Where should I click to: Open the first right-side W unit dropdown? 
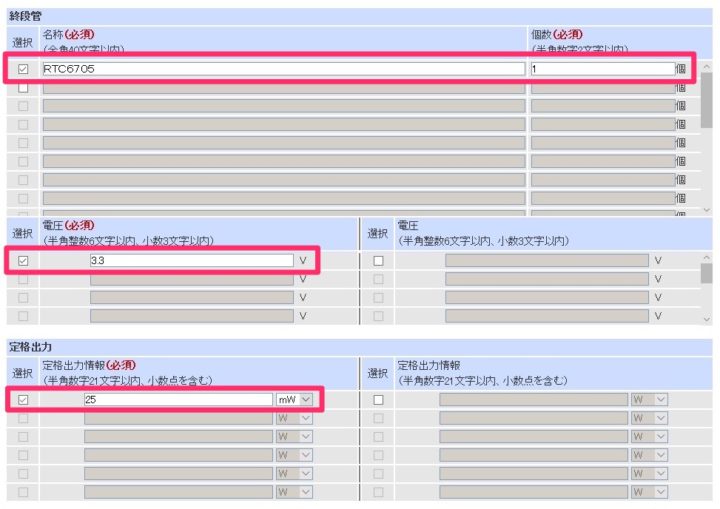coord(649,399)
